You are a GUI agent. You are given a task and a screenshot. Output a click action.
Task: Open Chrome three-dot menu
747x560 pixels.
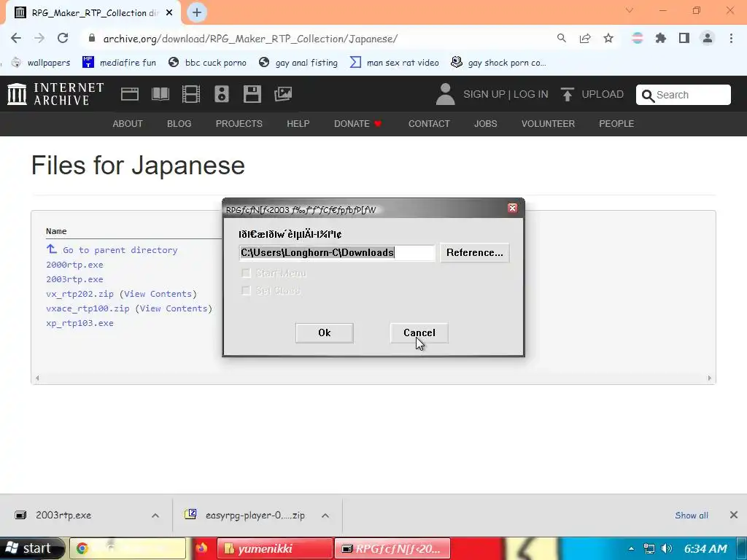pyautogui.click(x=731, y=38)
